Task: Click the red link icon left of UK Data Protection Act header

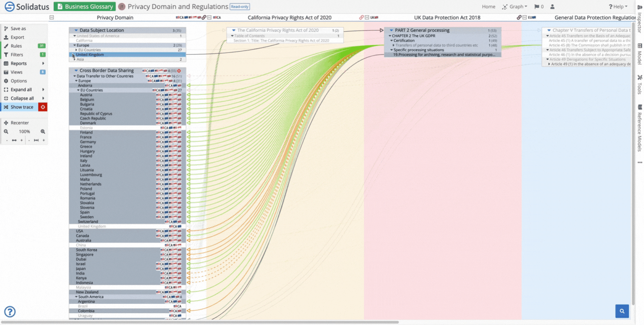Action: coord(361,17)
